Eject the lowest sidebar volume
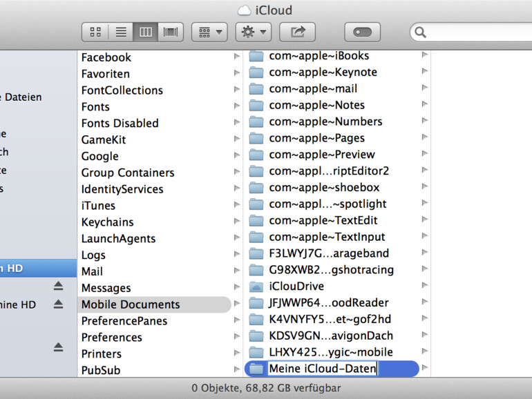 pyautogui.click(x=58, y=347)
